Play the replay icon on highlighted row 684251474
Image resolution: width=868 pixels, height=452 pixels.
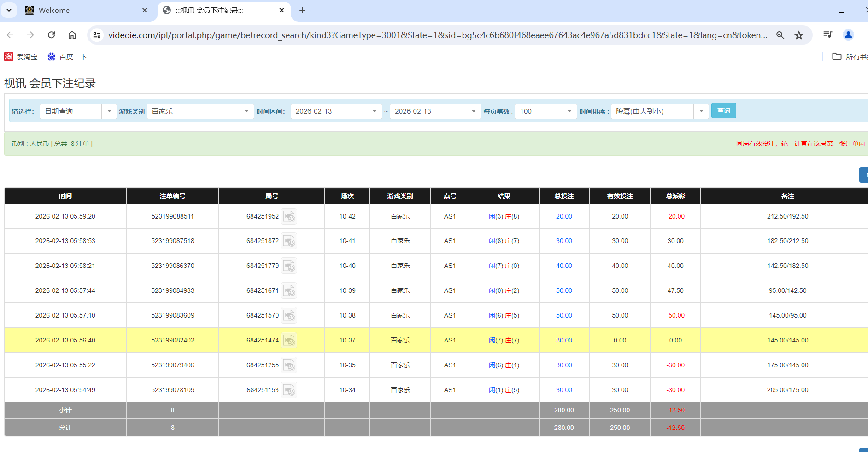tap(289, 340)
